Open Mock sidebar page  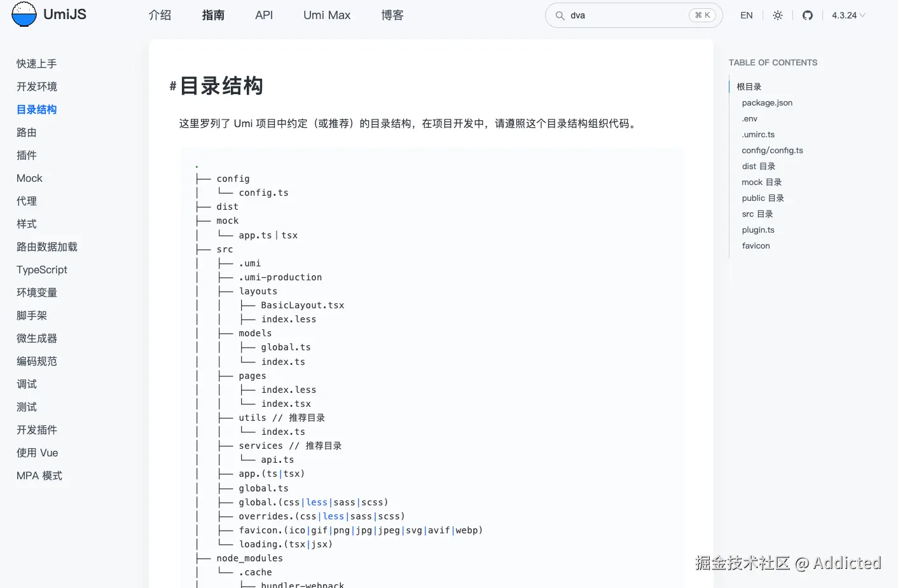[29, 178]
